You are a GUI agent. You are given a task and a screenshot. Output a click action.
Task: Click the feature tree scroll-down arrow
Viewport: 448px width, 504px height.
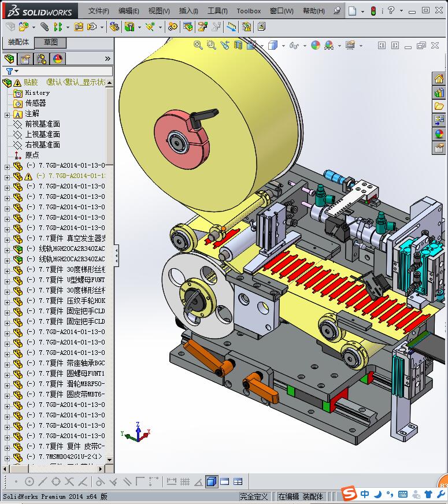pyautogui.click(x=110, y=459)
